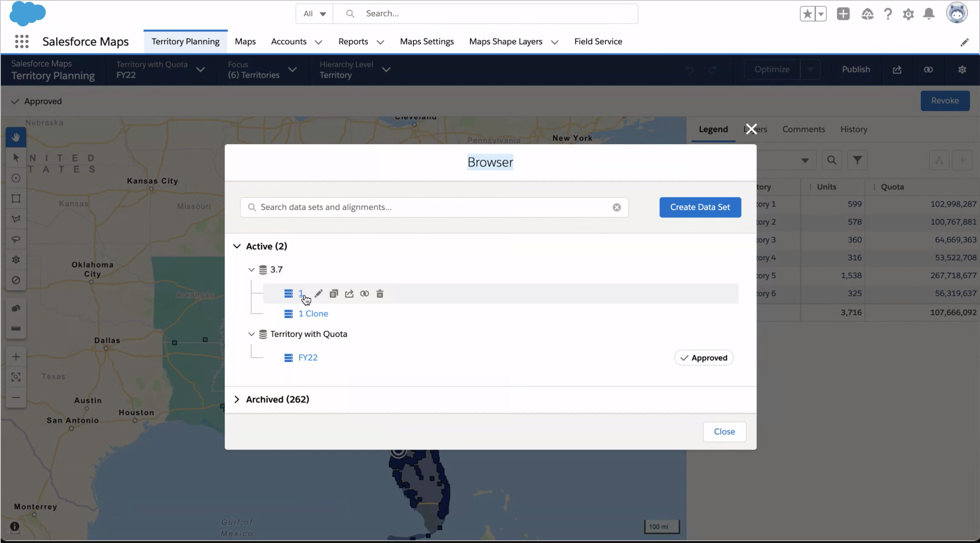
Task: Click the Create Data Set button
Action: pyautogui.click(x=700, y=207)
